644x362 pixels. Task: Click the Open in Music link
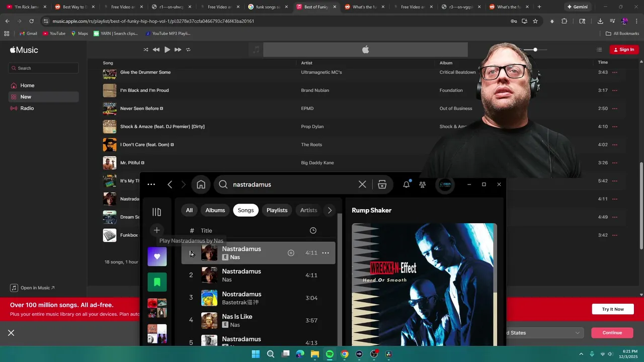[33, 288]
